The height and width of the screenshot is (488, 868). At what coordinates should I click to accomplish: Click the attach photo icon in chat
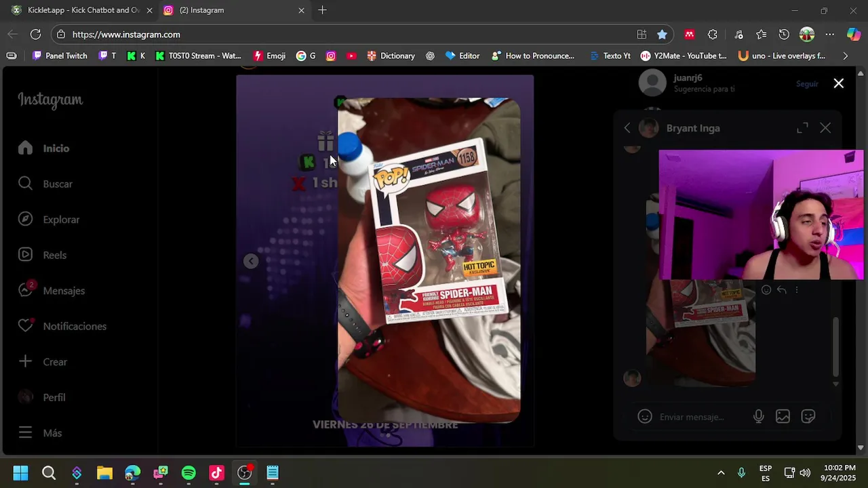click(x=783, y=417)
